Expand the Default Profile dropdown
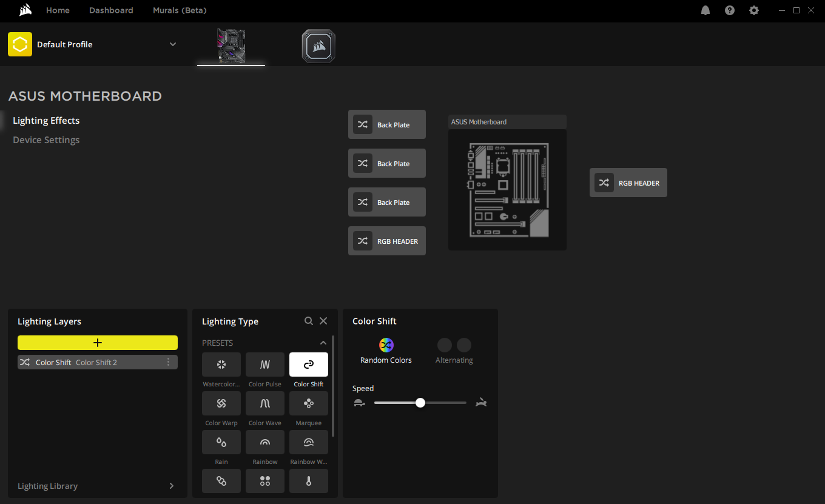 173,44
